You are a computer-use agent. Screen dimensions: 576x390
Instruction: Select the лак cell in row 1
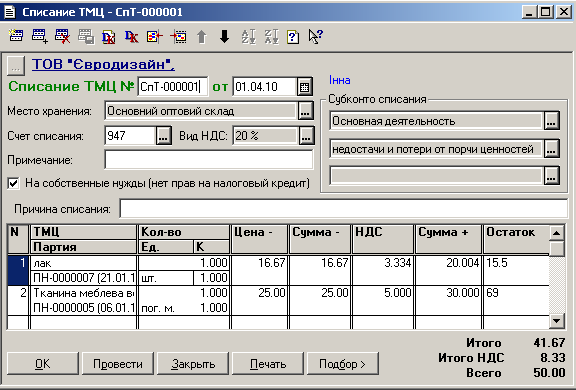click(84, 263)
